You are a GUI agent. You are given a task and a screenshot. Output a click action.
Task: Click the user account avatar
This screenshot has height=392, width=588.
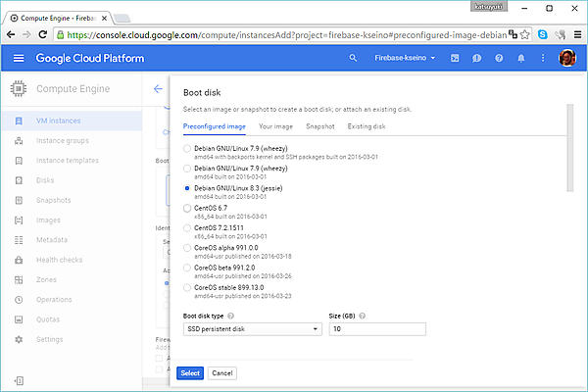pyautogui.click(x=566, y=59)
